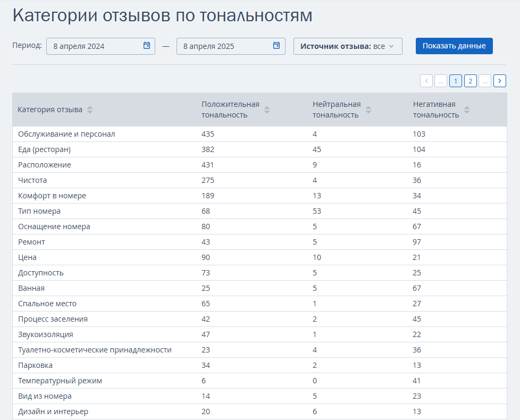Expand Источник отзыва dropdown
Image resolution: width=520 pixels, height=420 pixels.
(348, 46)
